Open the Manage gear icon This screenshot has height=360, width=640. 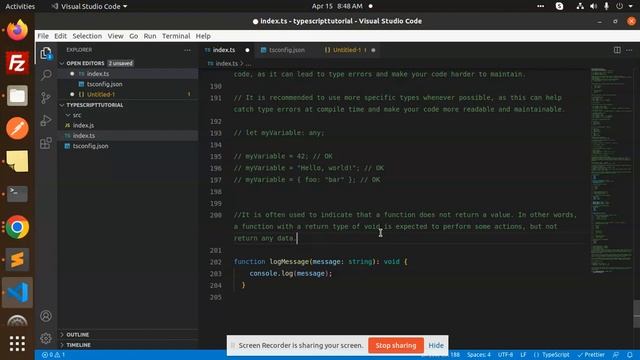pos(46,338)
